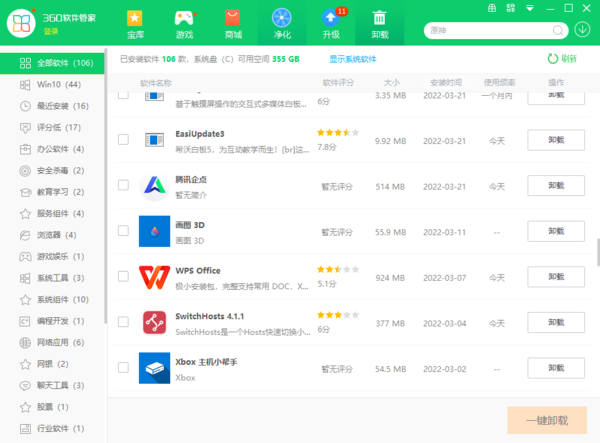
Task: Open the 游戏 games section
Action: pyautogui.click(x=184, y=24)
